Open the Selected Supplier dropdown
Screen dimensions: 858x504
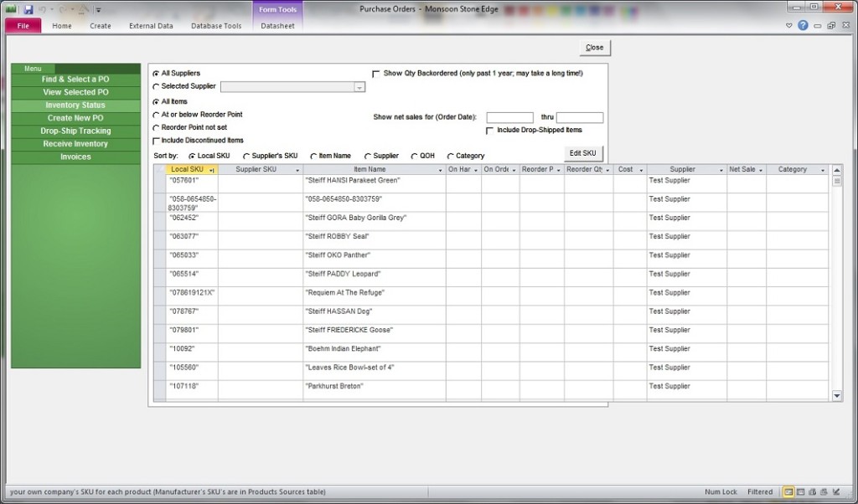pyautogui.click(x=360, y=86)
